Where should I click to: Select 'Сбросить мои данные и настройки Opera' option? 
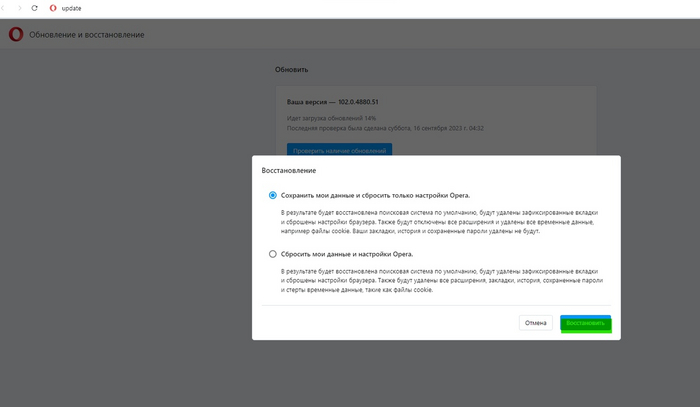click(273, 254)
